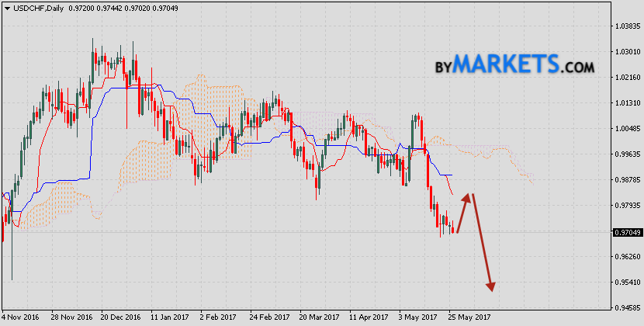Open the byMARKETS.com logo link
Screen dimensions: 644x326
click(x=513, y=64)
